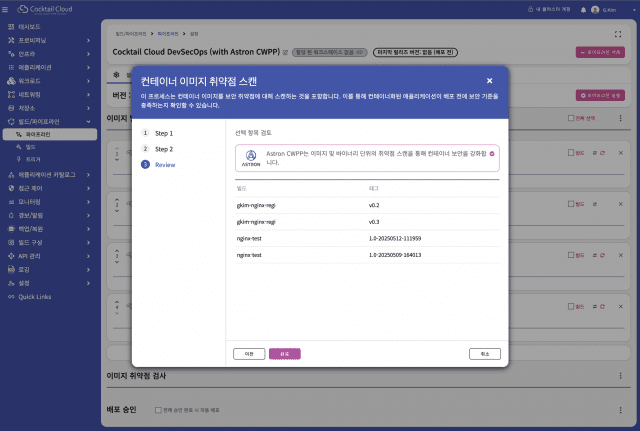Click the Astron logo icon
Image resolution: width=640 pixels, height=431 pixels.
point(251,158)
